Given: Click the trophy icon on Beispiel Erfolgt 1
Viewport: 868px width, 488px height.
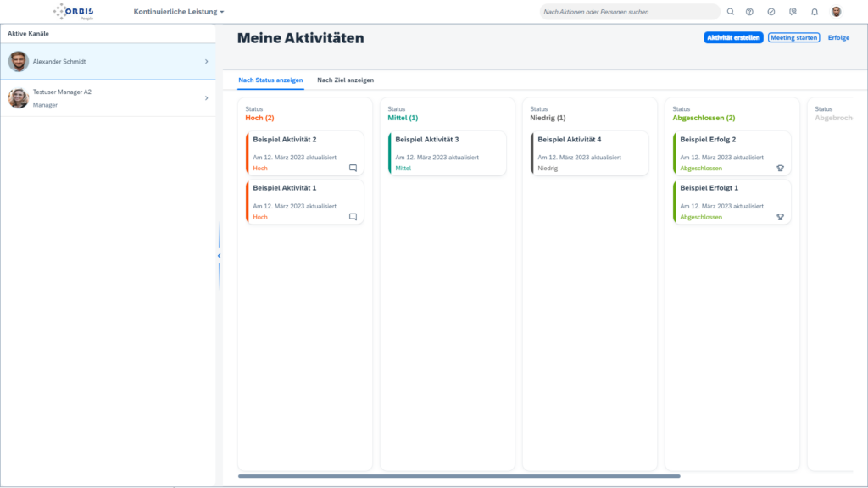Looking at the screenshot, I should pos(780,216).
